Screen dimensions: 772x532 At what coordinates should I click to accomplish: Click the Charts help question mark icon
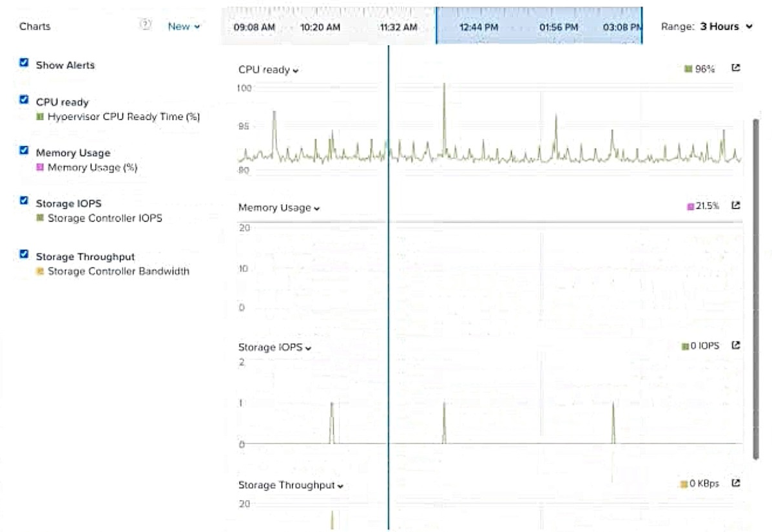[146, 25]
